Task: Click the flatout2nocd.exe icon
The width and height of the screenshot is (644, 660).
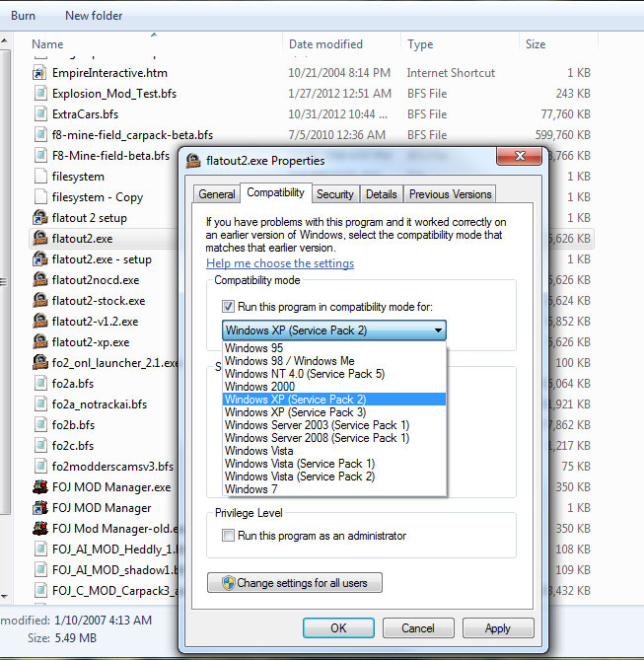Action: (40, 279)
